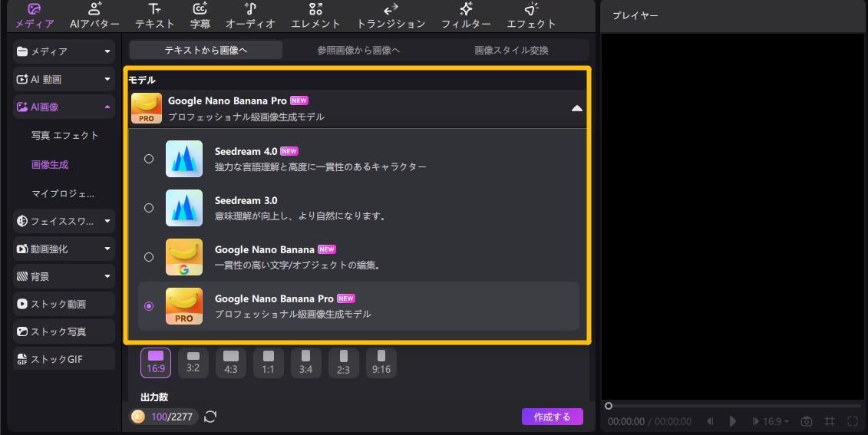Image resolution: width=868 pixels, height=435 pixels.
Task: Select Seedream 3.0 radio button
Action: 149,208
